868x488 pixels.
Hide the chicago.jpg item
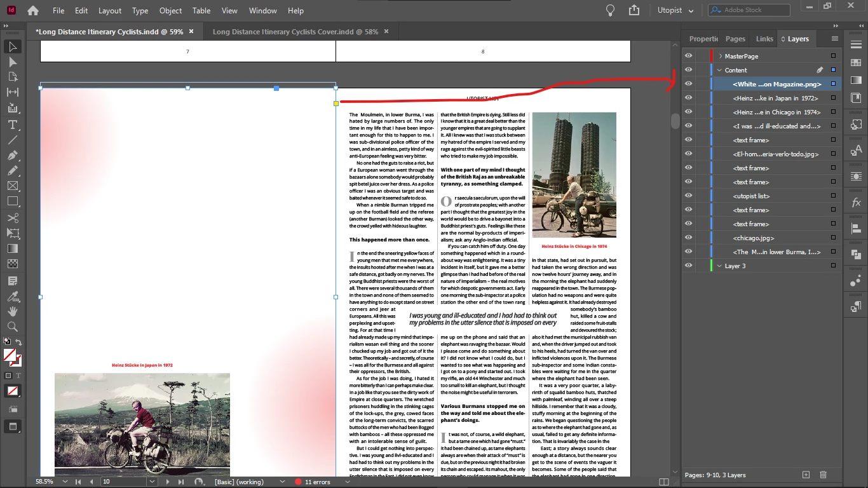(688, 238)
